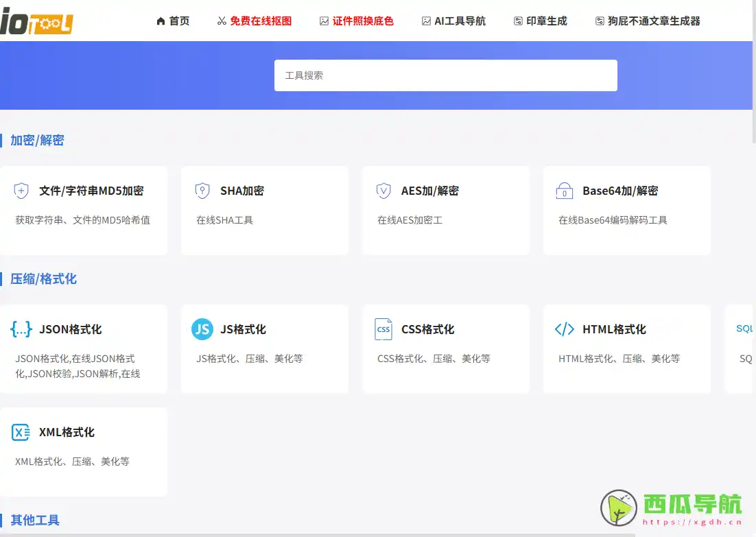
Task: Click description 在线Base64编码解码工具
Action: click(x=613, y=220)
